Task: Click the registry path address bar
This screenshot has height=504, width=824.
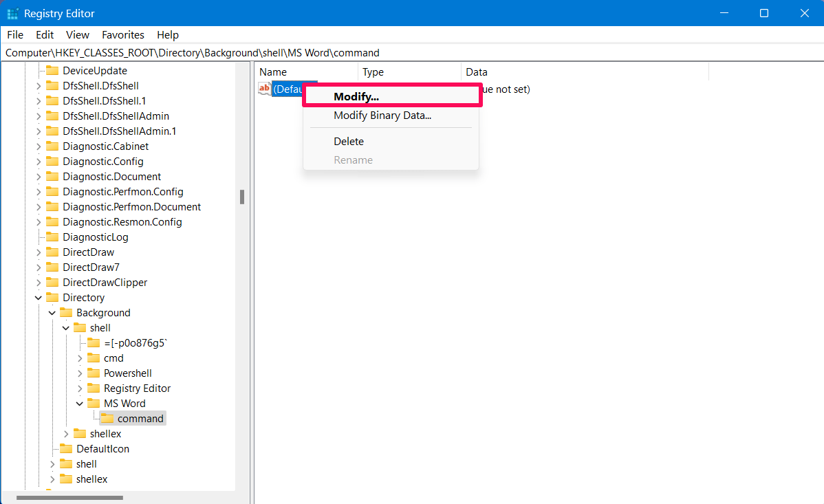Action: click(x=412, y=52)
